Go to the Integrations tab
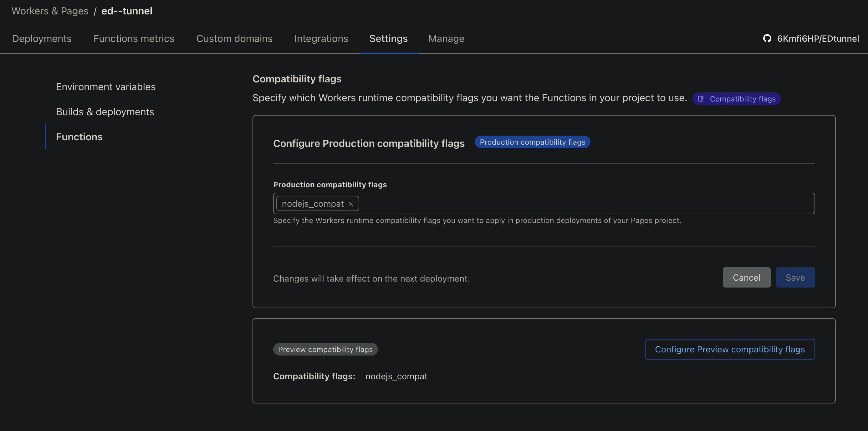Viewport: 868px width, 431px height. point(321,39)
